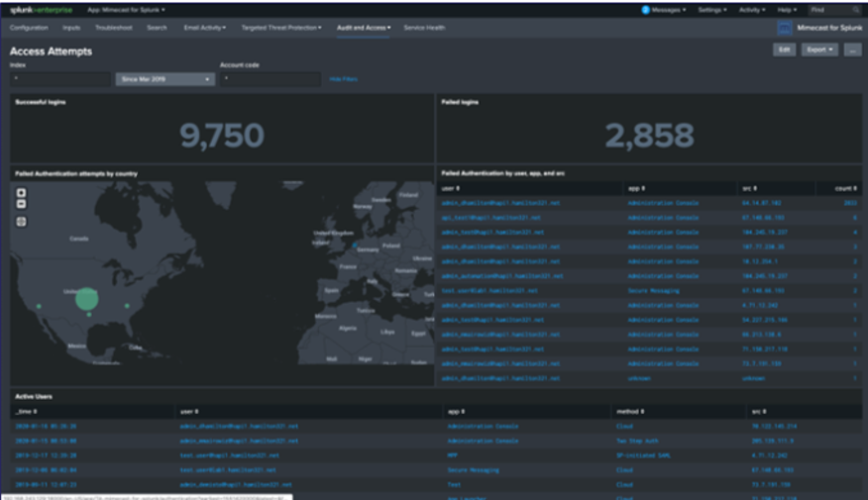868x500 pixels.
Task: Click the Splunk enterprise logo
Action: pos(41,9)
